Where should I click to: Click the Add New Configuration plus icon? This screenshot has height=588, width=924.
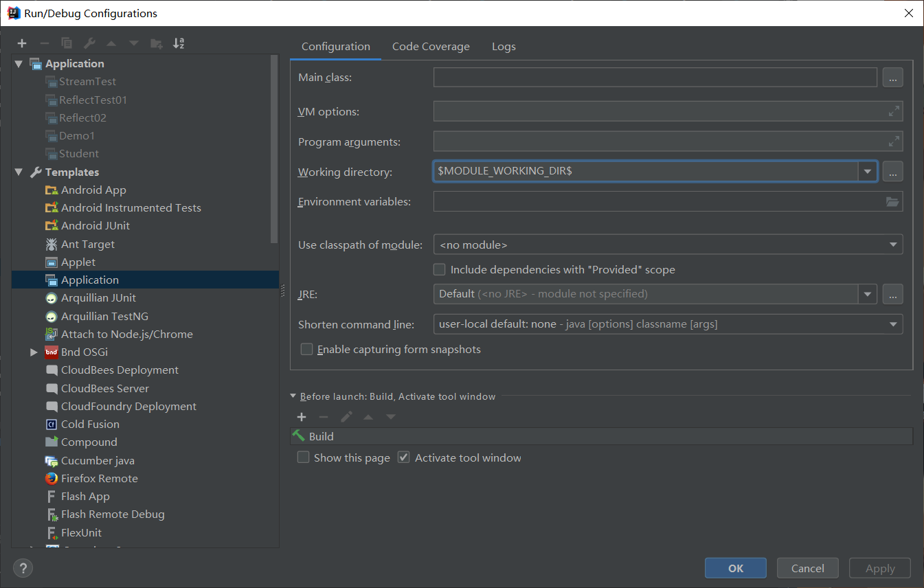coord(22,43)
